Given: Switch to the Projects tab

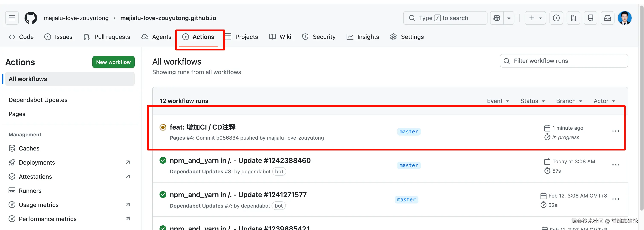Looking at the screenshot, I should (242, 37).
